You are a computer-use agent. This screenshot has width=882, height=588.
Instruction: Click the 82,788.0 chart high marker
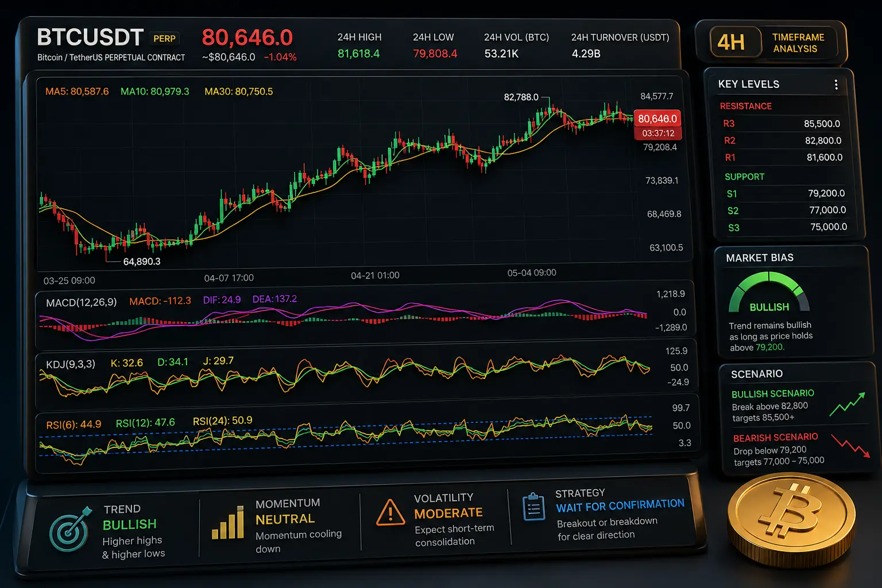tap(521, 97)
